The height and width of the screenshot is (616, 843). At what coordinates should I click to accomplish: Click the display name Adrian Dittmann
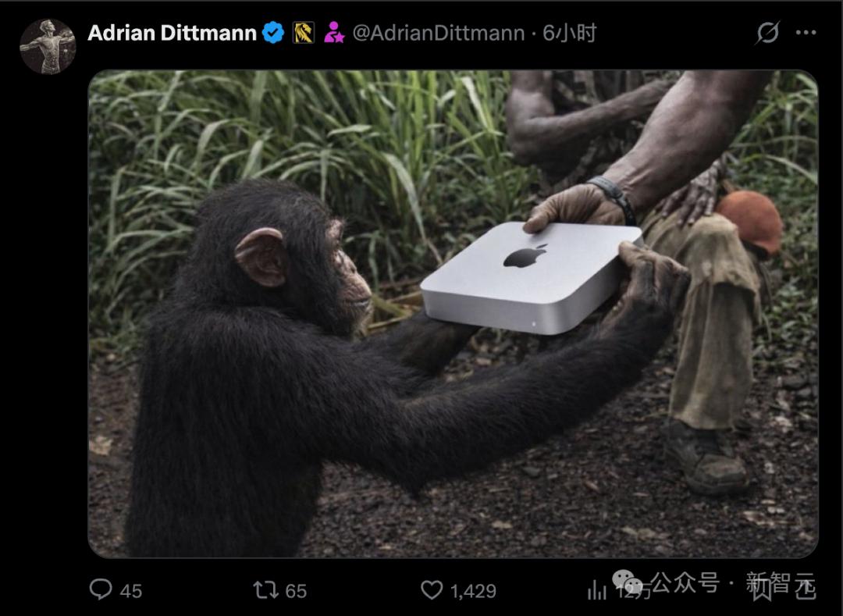172,33
